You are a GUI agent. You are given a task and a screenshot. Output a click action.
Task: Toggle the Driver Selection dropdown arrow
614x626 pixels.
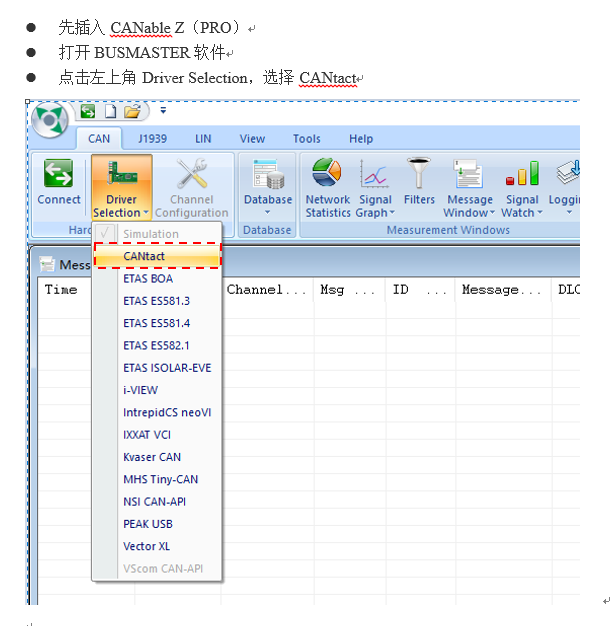(146, 212)
